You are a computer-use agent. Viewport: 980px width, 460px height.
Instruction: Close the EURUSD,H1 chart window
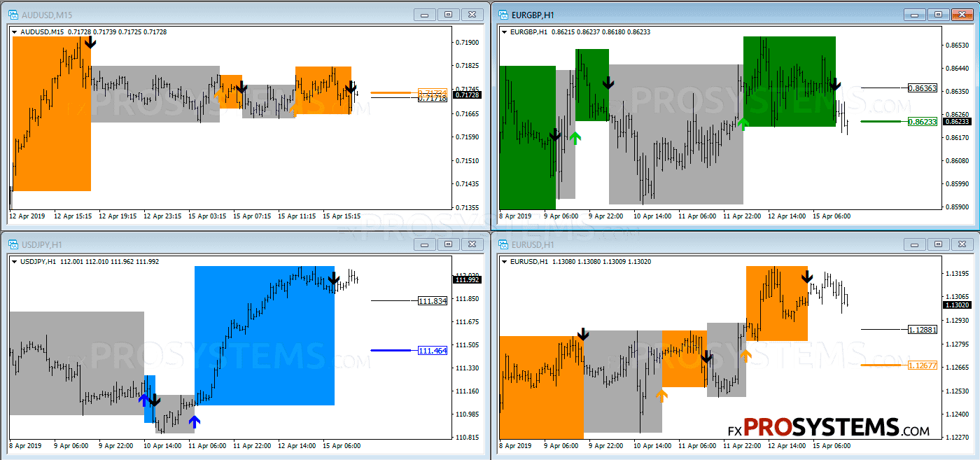coord(963,244)
